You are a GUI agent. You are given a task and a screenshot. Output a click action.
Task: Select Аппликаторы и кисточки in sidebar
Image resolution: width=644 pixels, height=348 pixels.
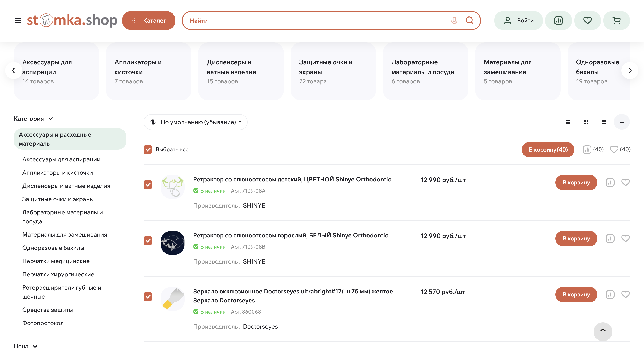pyautogui.click(x=57, y=173)
